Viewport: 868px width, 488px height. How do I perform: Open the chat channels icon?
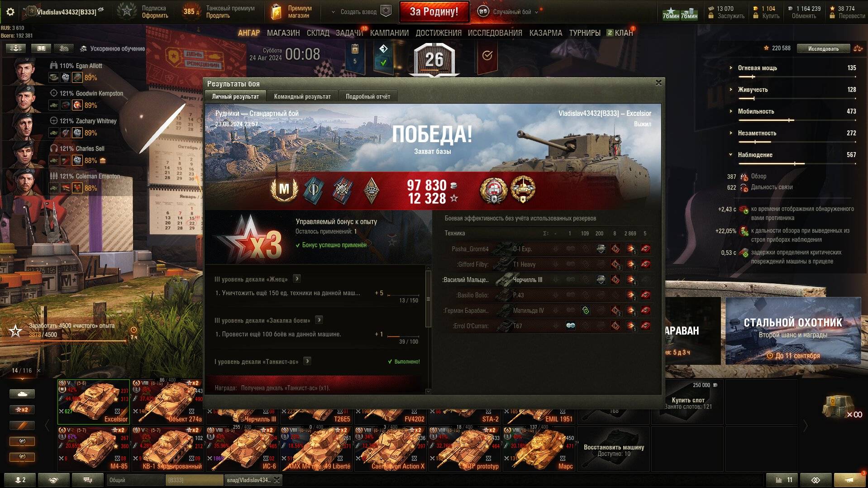pos(88,480)
